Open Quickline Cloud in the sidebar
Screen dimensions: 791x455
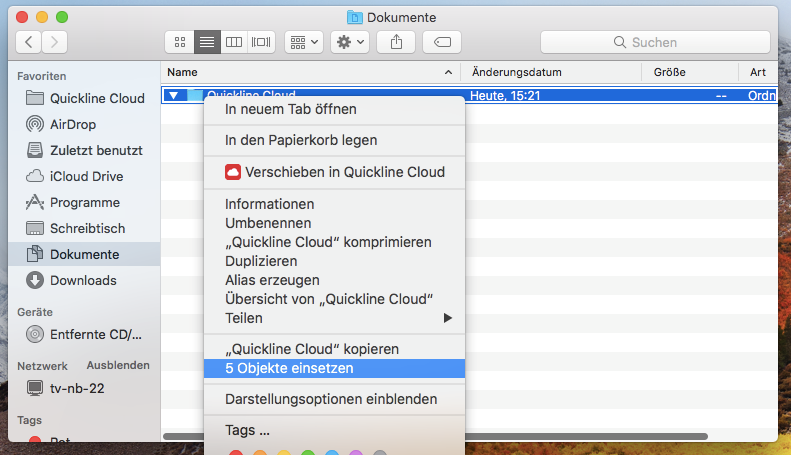pyautogui.click(x=85, y=98)
